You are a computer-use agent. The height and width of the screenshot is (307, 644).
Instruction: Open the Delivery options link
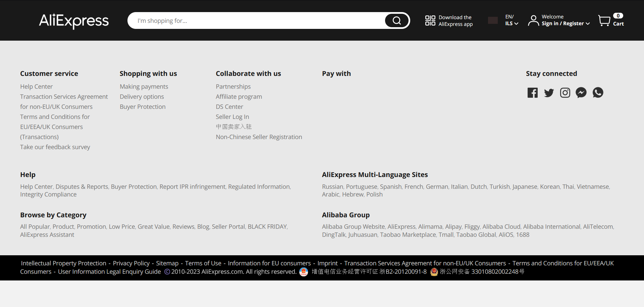click(x=142, y=97)
